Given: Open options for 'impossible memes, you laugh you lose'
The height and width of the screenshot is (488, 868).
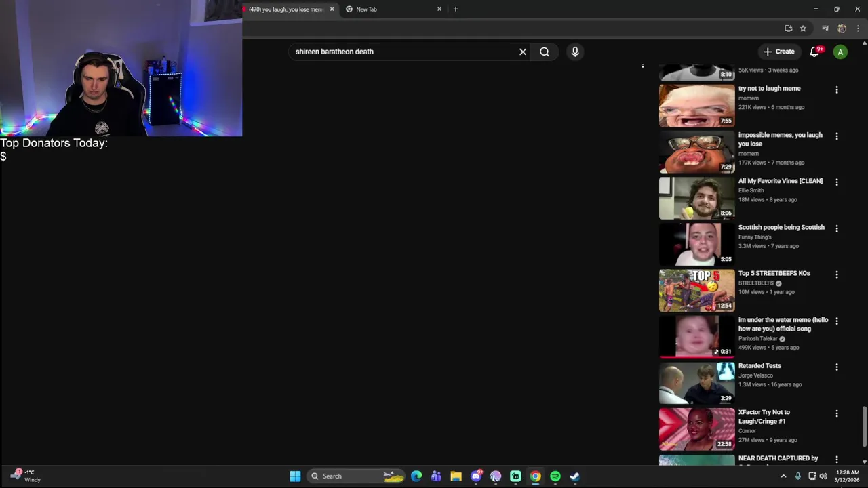Looking at the screenshot, I should point(837,136).
